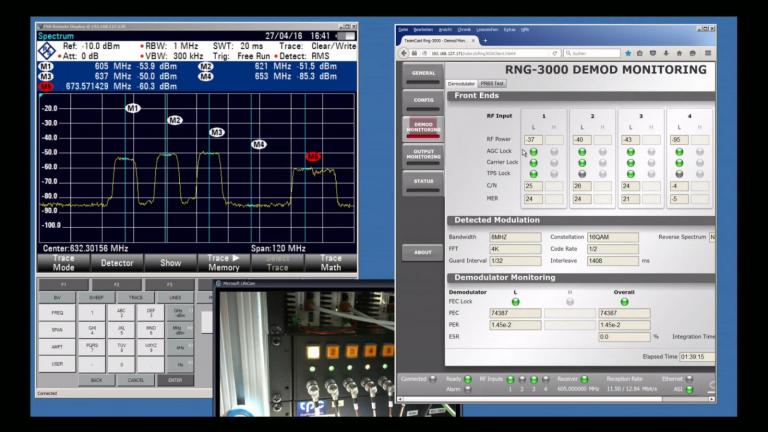Open a new browser tab with plus
Image resolution: width=768 pixels, height=432 pixels.
[x=486, y=40]
